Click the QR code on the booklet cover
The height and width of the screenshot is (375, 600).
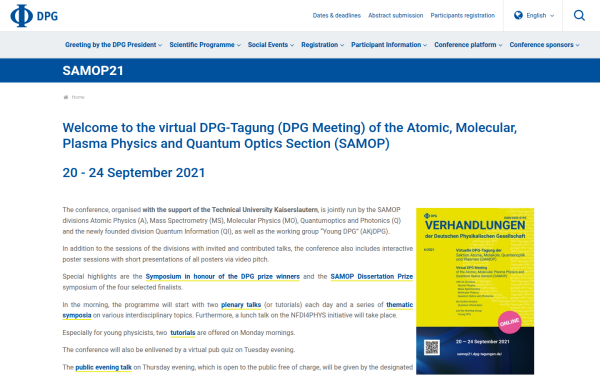432,347
